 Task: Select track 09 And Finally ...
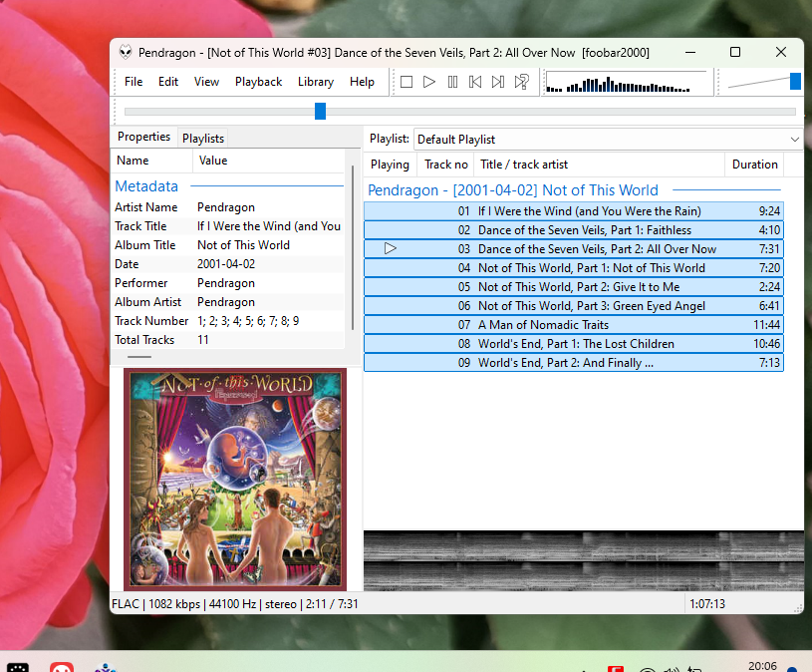point(574,363)
